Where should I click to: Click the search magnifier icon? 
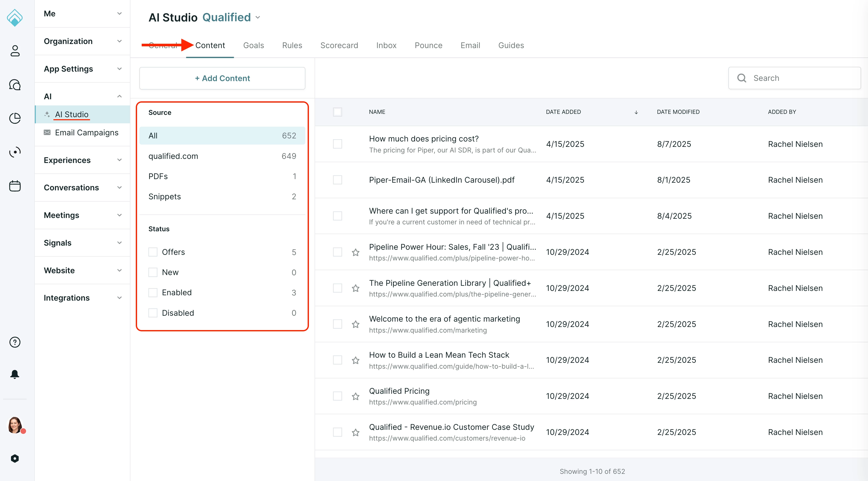coord(742,78)
